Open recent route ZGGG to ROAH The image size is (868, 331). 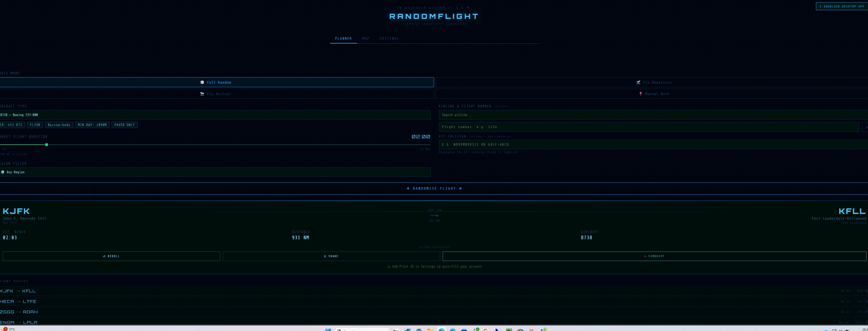[x=434, y=312]
